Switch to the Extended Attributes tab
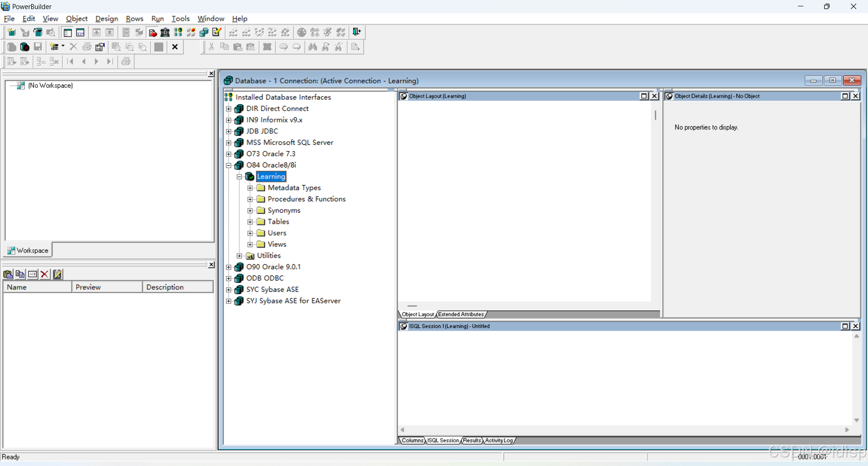Screen dimensions: 868x466 (461, 314)
